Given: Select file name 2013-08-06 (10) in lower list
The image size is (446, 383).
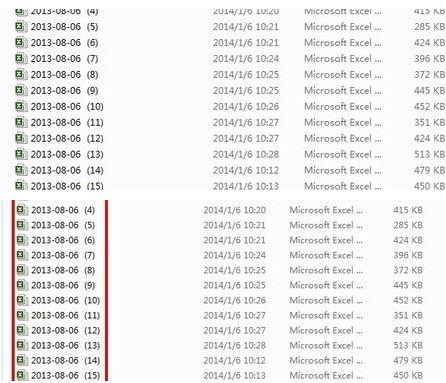Looking at the screenshot, I should [x=66, y=300].
